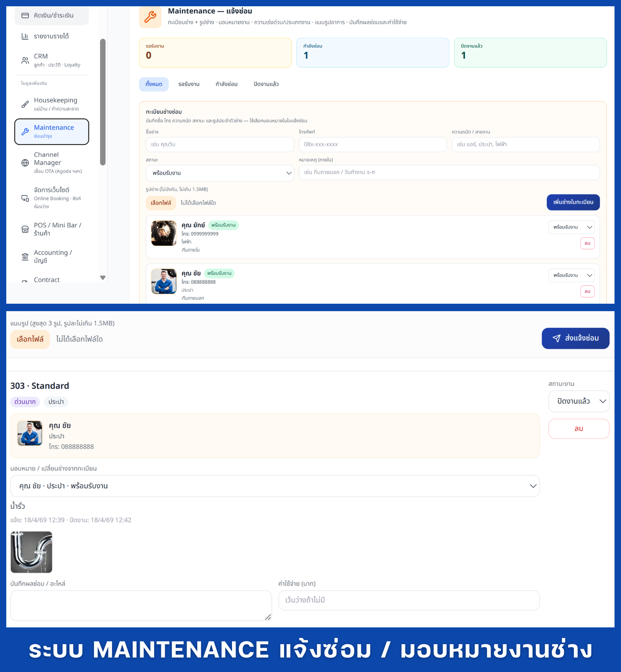
Task: Open the รายงานรายได้ menu item
Action: click(52, 36)
